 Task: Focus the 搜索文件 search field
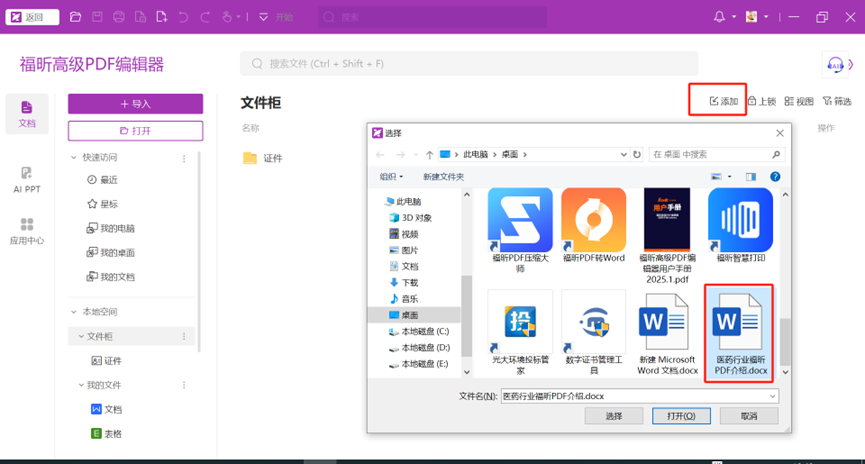click(x=469, y=63)
